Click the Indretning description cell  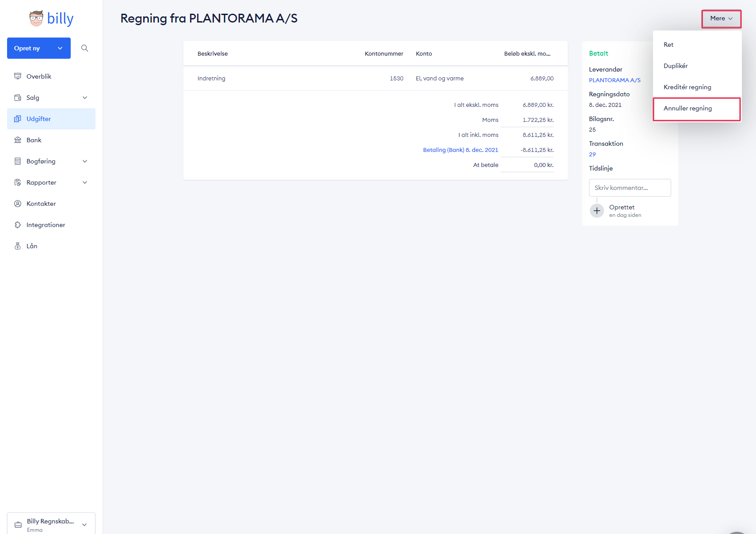point(211,78)
